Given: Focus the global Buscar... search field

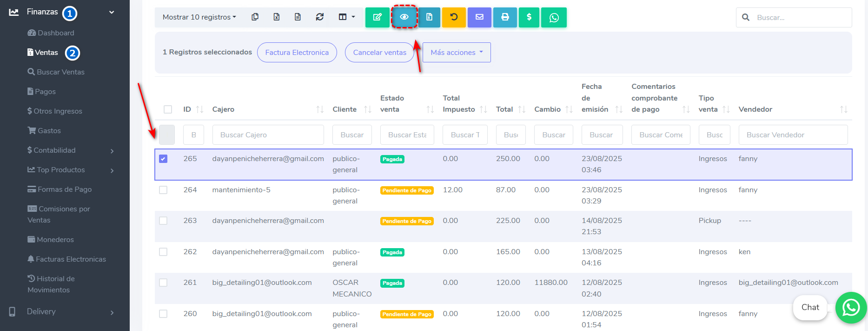Looking at the screenshot, I should 794,17.
